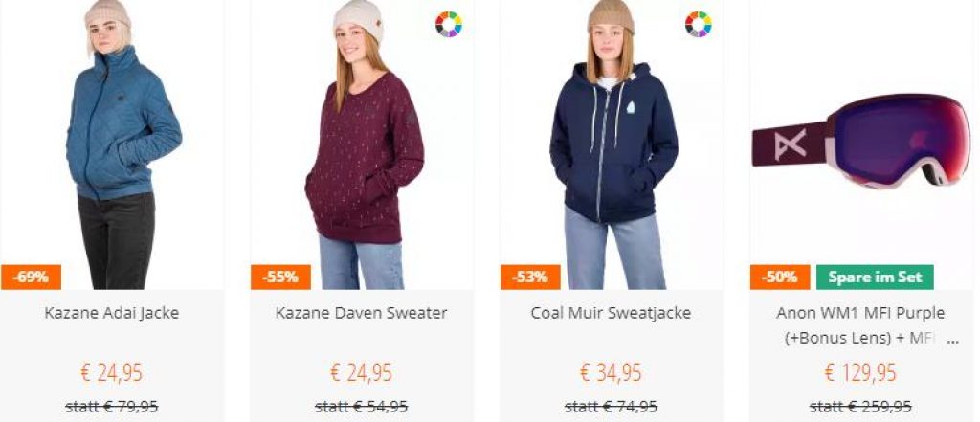Click the struck-through statt € 54,95 price
Viewport: 980px width, 422px height.
[x=361, y=407]
